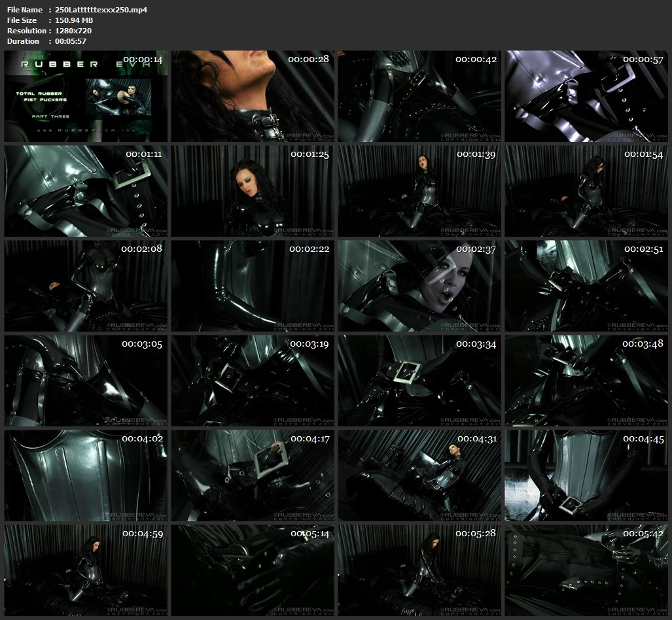The height and width of the screenshot is (620, 672).
Task: Select the thumbnail at 00:04:45
Action: pos(586,475)
